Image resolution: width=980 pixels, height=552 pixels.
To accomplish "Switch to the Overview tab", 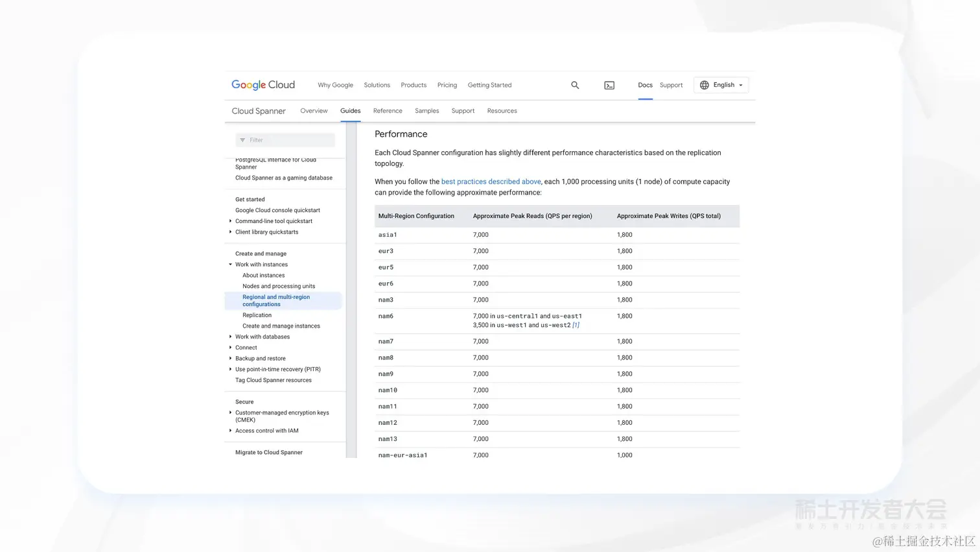I will (x=314, y=111).
